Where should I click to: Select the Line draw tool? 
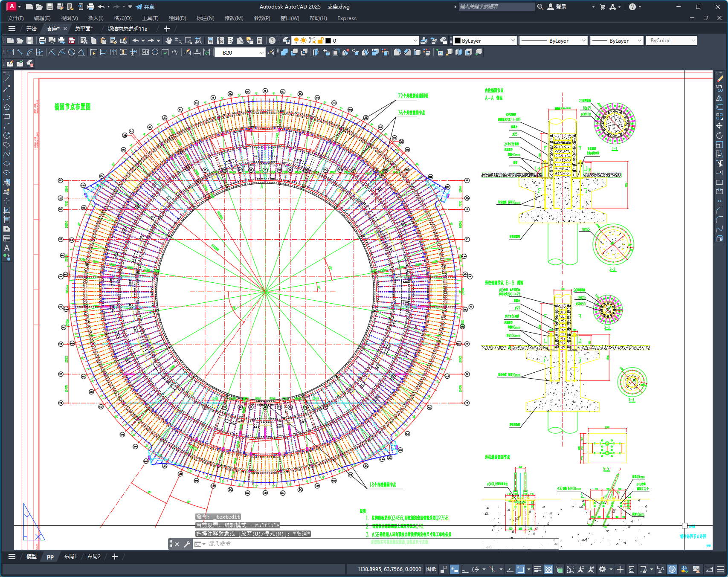coord(7,79)
